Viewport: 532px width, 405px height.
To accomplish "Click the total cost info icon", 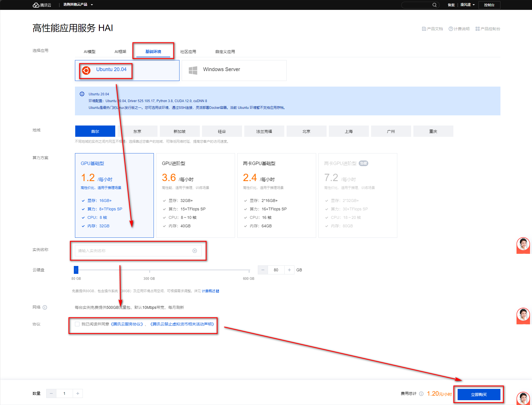I will [421, 394].
